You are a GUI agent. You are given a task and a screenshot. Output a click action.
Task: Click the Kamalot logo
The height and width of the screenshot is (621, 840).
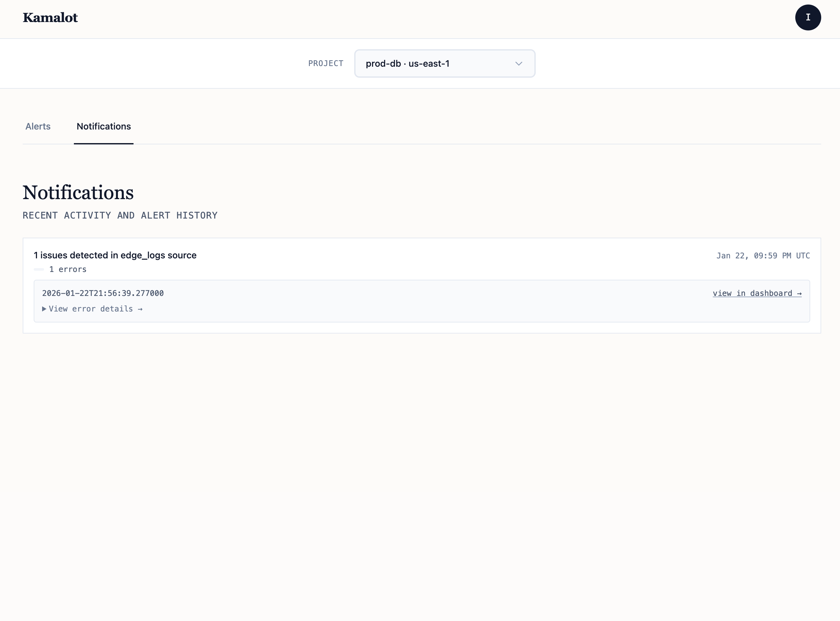[x=50, y=18]
